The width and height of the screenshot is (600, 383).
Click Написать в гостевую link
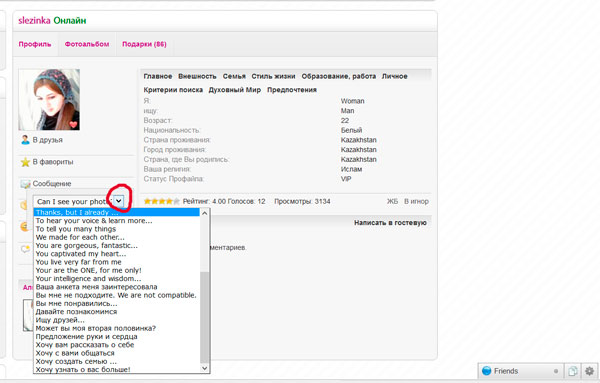click(x=390, y=223)
